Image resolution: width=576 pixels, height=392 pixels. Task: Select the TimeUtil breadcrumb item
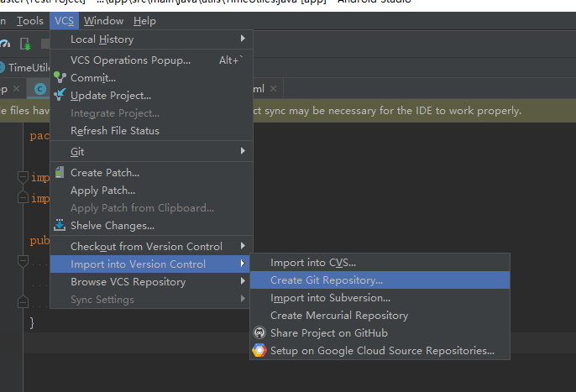(x=29, y=68)
